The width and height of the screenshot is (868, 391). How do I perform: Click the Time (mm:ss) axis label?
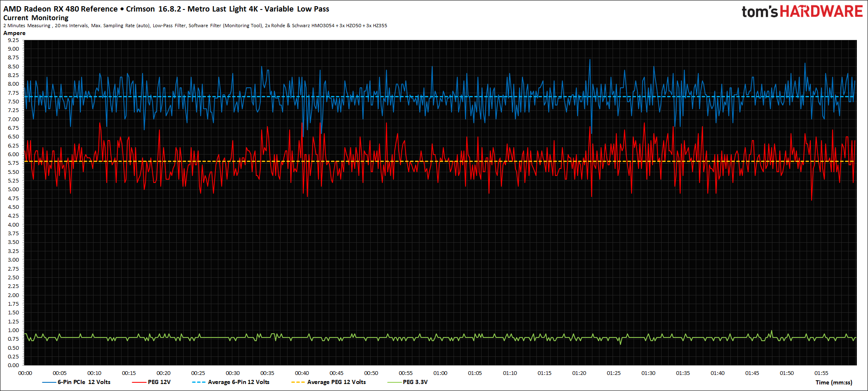pos(834,382)
